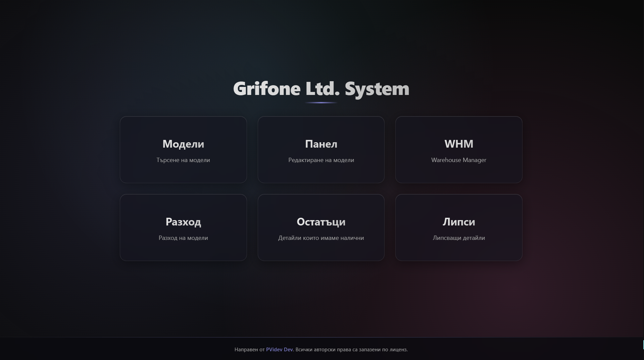Viewport: 644px width, 360px height.
Task: Click the 'Търсене на модели' subtitle text
Action: click(183, 160)
